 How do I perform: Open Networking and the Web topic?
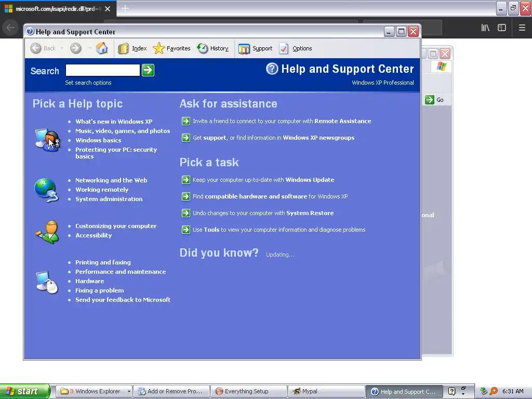[111, 180]
